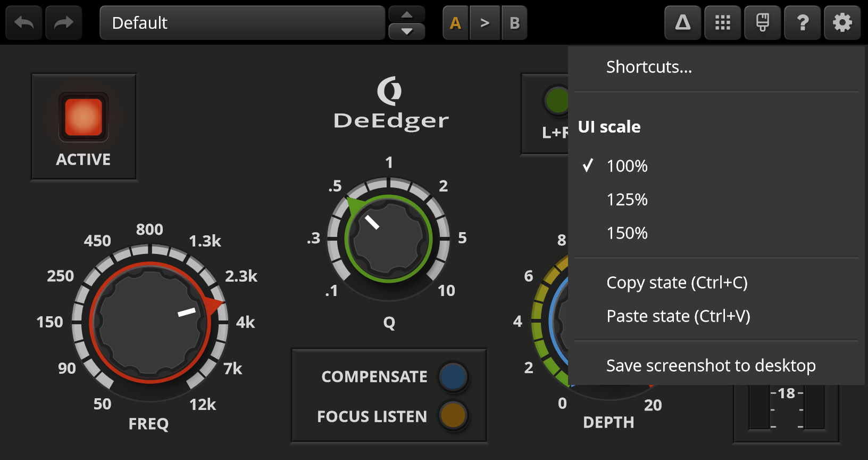The height and width of the screenshot is (460, 868).
Task: Choose 150% UI scale
Action: point(716,233)
